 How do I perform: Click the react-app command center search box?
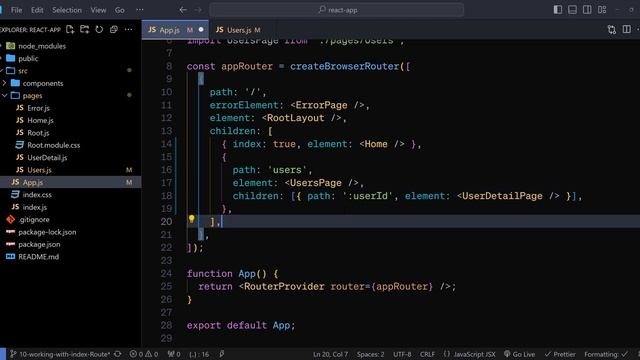pos(337,10)
